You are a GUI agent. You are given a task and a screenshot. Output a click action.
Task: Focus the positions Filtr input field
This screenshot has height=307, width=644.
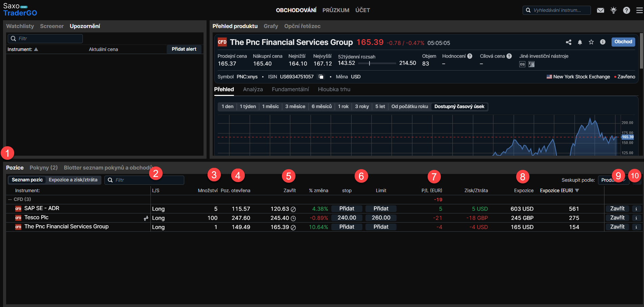click(x=144, y=180)
